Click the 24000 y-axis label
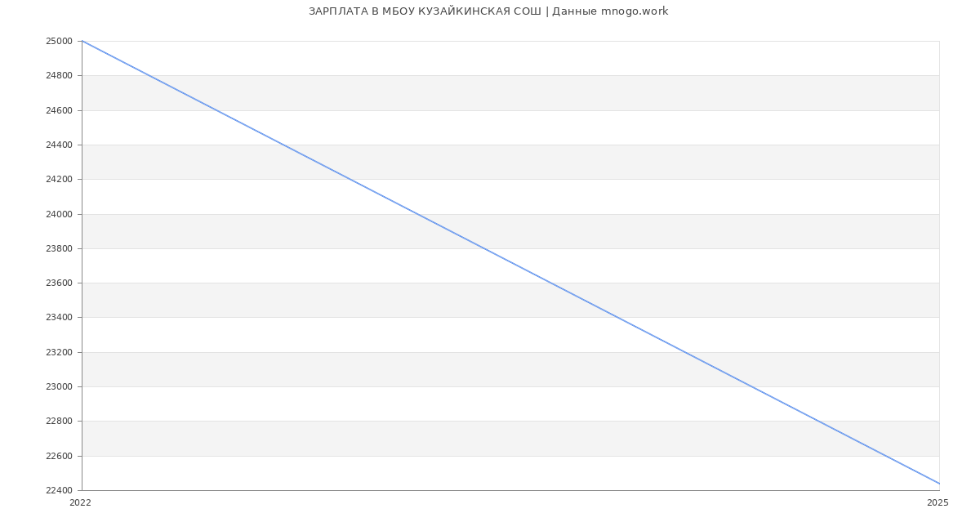The image size is (980, 531). tap(59, 214)
